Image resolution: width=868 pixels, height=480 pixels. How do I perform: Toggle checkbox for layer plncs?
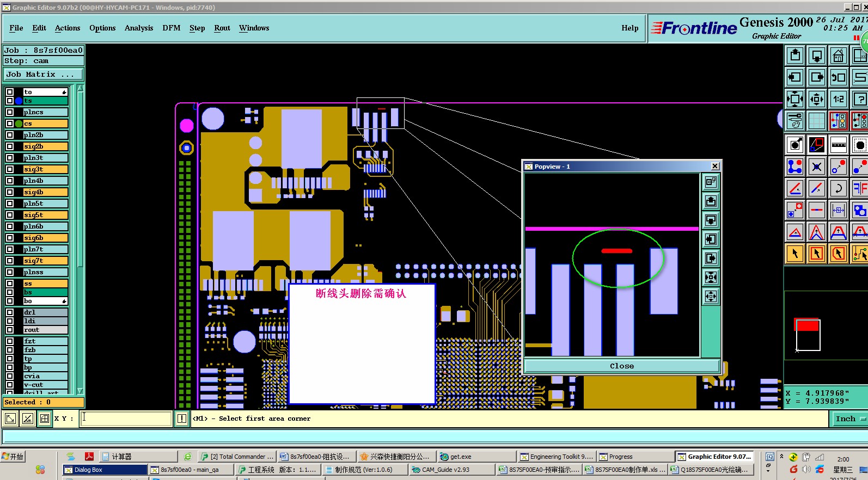pyautogui.click(x=10, y=112)
